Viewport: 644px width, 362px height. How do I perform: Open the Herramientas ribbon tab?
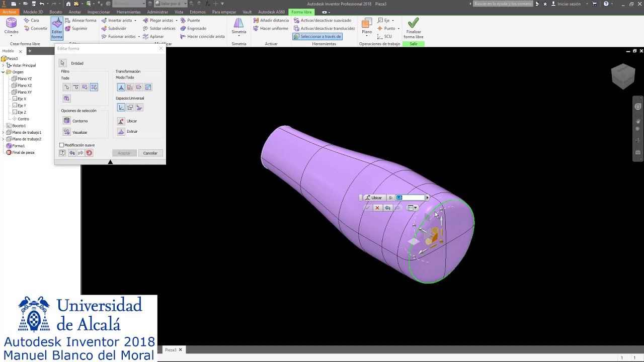(x=129, y=12)
